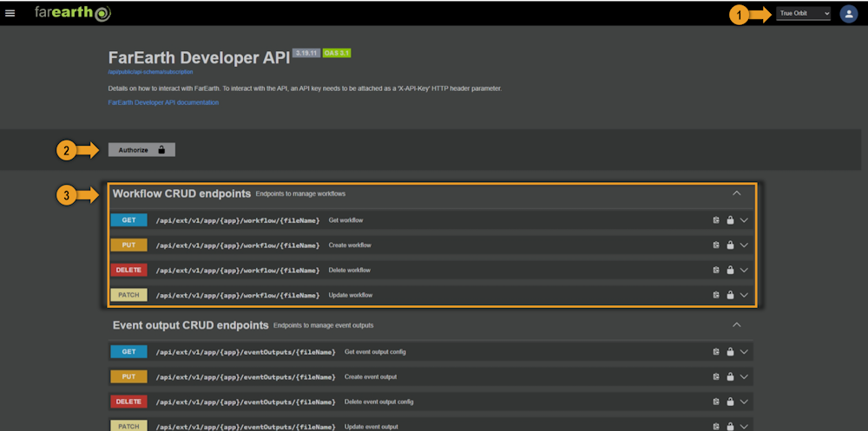This screenshot has width=868, height=431.
Task: Click DELETE badge for Delete event output config
Action: (x=129, y=402)
